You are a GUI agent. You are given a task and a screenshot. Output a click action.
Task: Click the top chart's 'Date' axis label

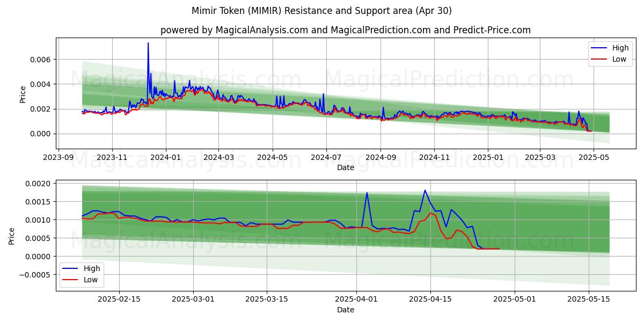coord(346,167)
